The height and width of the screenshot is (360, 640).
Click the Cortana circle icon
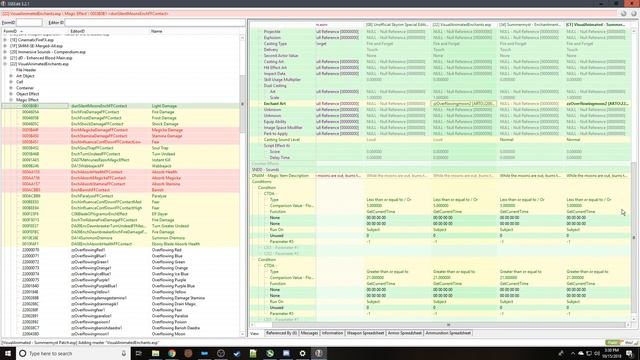click(23, 353)
